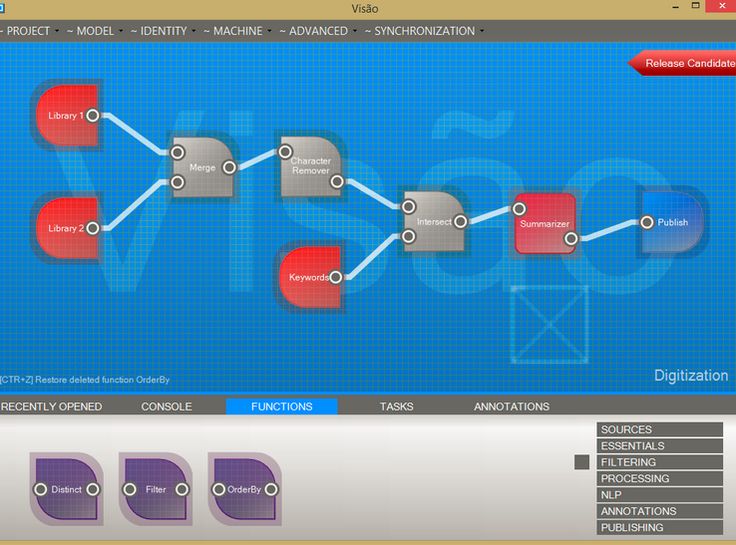Select the Intersect function node

[434, 221]
